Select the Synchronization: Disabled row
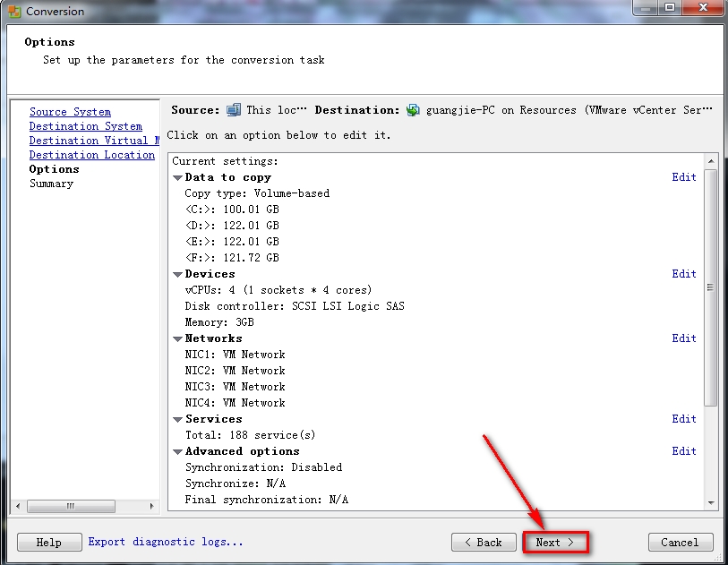Viewport: 728px width, 565px height. (264, 467)
